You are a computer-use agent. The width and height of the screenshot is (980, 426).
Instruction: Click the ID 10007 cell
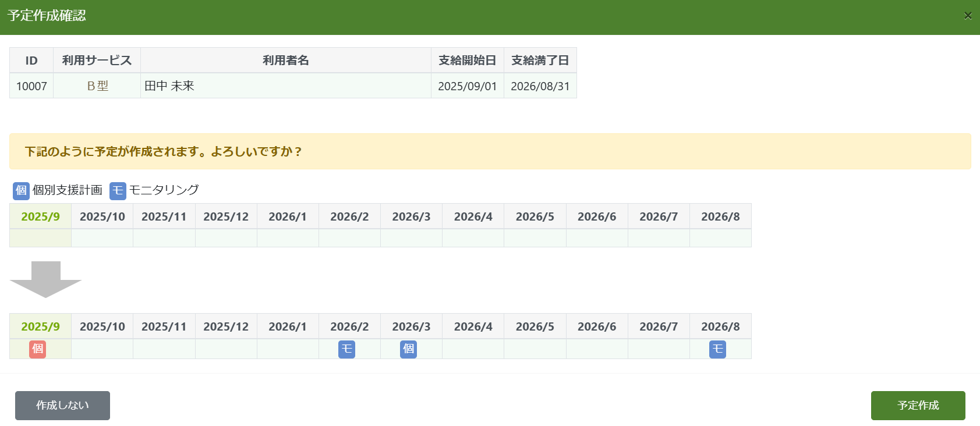tap(31, 86)
